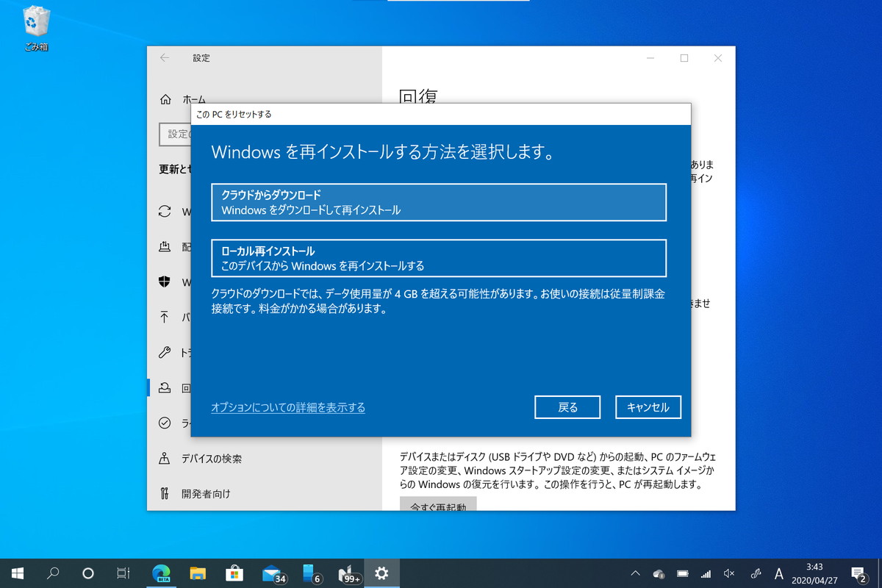Open Cortana circle icon on the taskbar

(88, 573)
